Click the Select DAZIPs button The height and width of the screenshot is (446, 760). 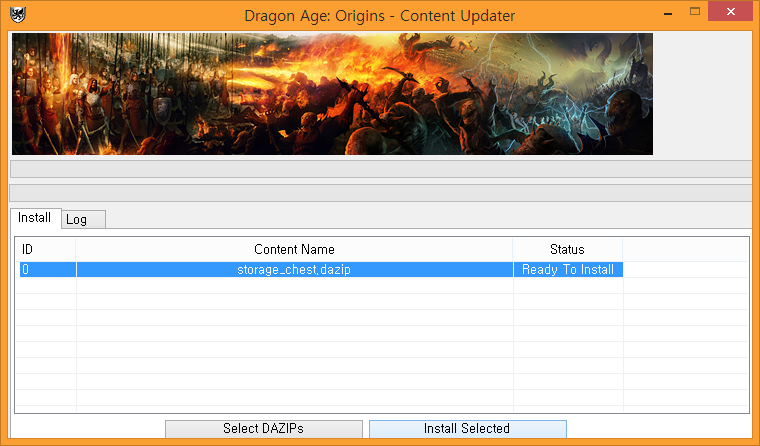click(x=264, y=429)
